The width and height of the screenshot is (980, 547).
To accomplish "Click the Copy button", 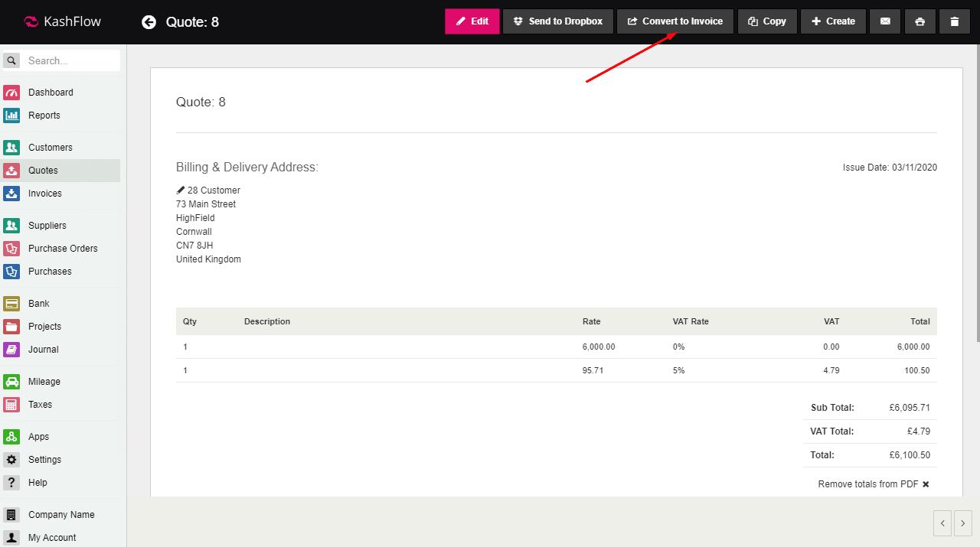I will pos(767,21).
